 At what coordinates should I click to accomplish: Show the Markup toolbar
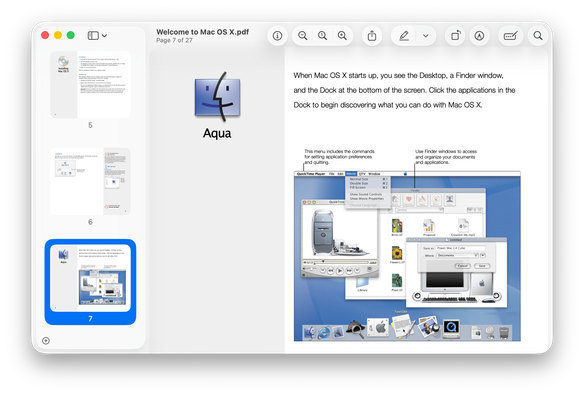point(479,36)
